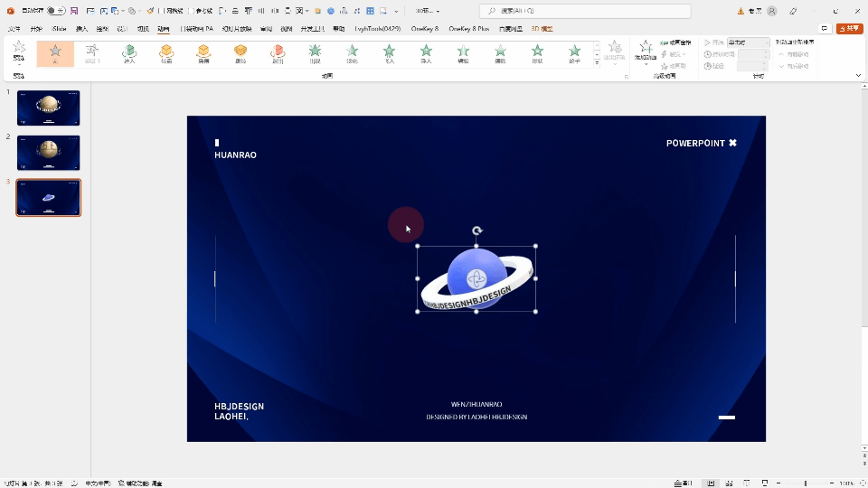The width and height of the screenshot is (868, 488).
Task: Click the orange Share button
Action: click(x=849, y=29)
